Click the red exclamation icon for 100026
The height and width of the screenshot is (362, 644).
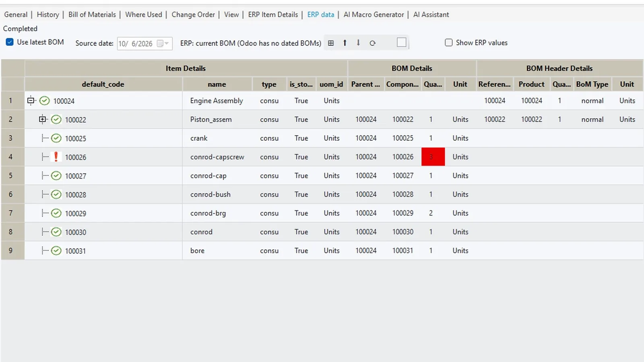[56, 157]
